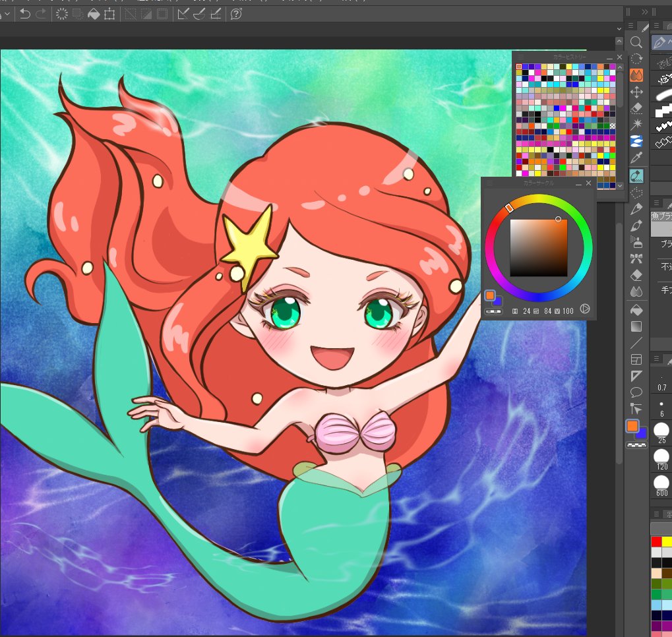
Task: Choose brush size 25 preset
Action: [x=661, y=433]
